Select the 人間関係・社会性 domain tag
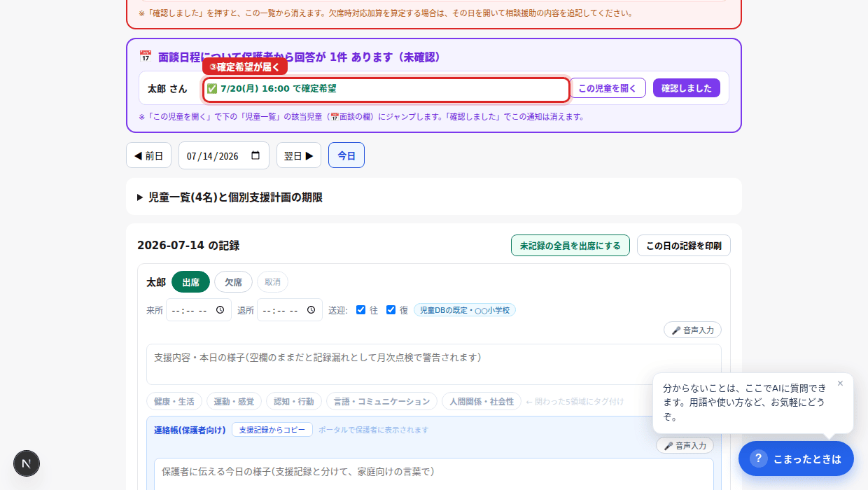This screenshot has height=490, width=868. [482, 401]
